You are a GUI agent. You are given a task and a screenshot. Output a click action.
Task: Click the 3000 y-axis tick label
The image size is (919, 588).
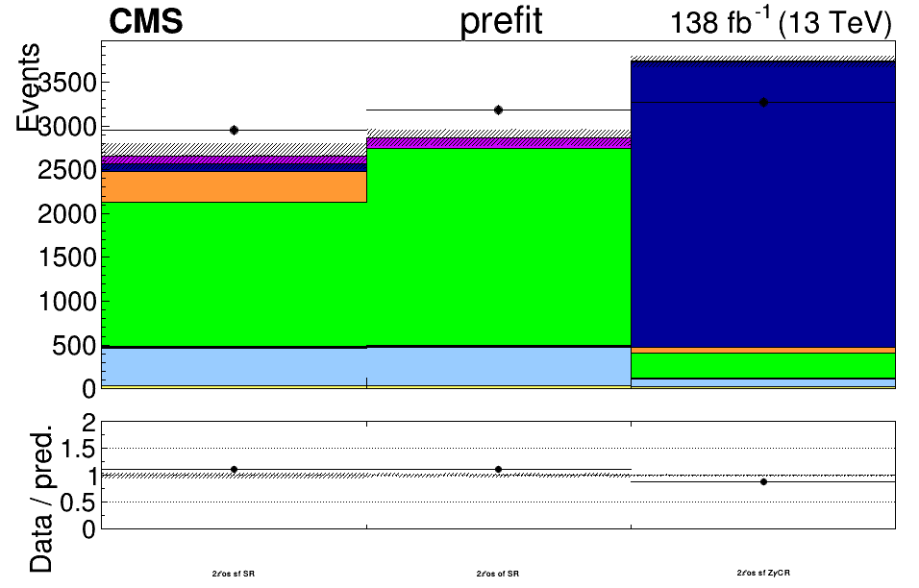67,127
